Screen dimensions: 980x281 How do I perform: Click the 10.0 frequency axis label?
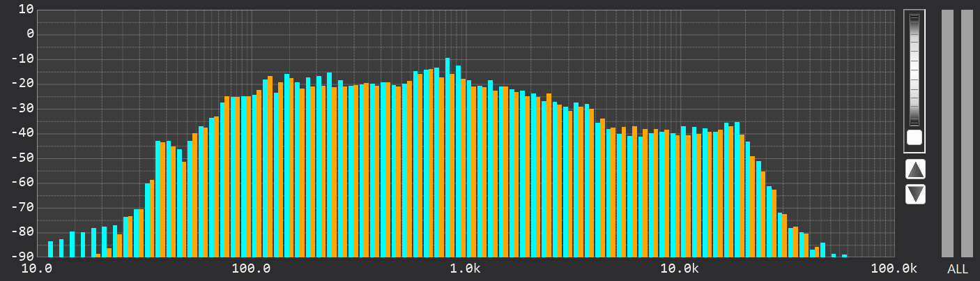coord(38,269)
